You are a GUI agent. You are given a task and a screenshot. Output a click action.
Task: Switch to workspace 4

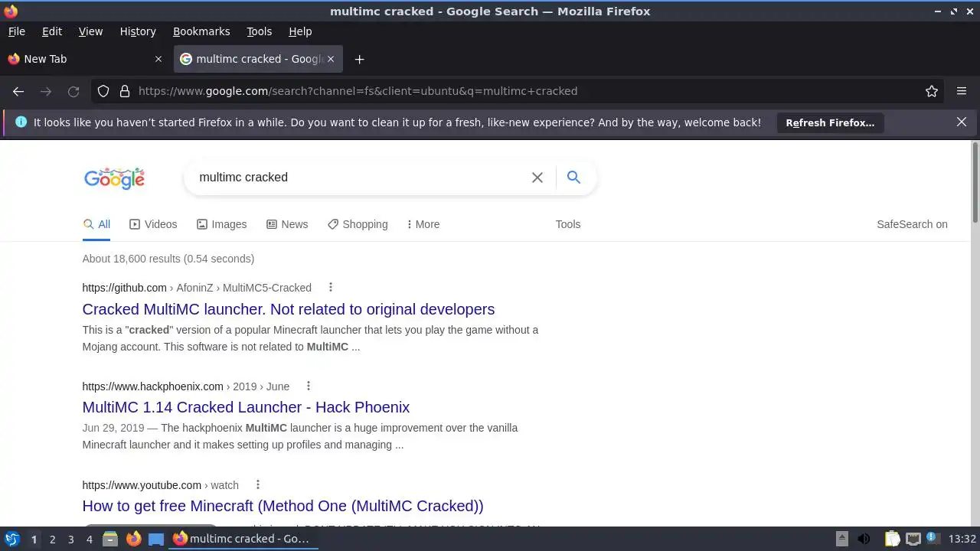pos(89,540)
